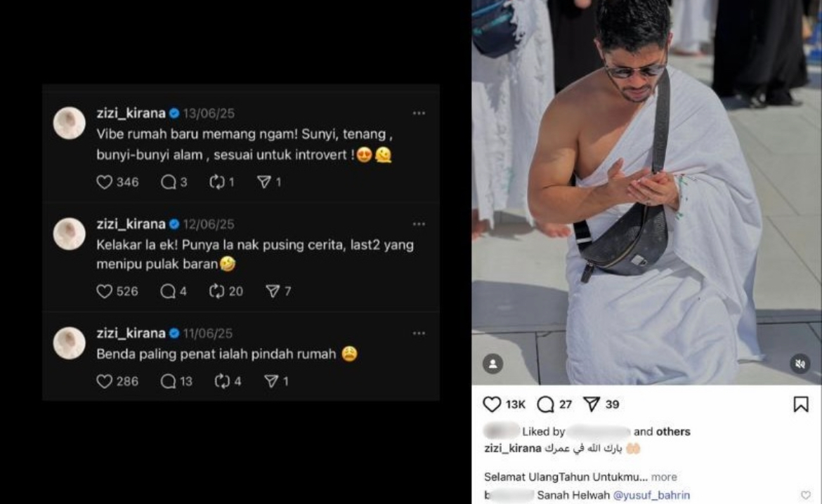This screenshot has height=504, width=822.
Task: Share the 'Kelakar la ek' post
Action: tap(273, 291)
